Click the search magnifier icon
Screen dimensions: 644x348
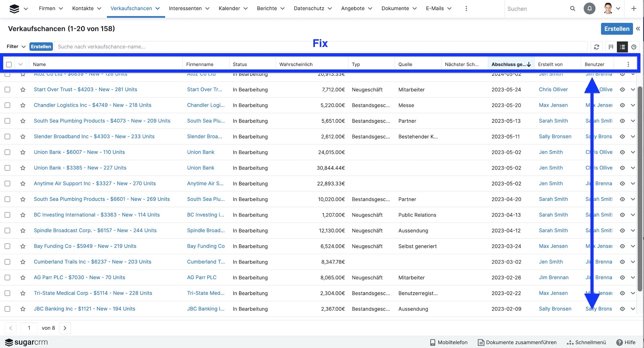[x=573, y=9]
